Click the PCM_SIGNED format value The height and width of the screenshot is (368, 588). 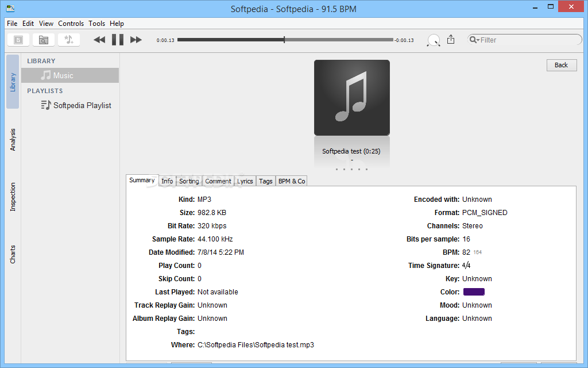(x=485, y=213)
